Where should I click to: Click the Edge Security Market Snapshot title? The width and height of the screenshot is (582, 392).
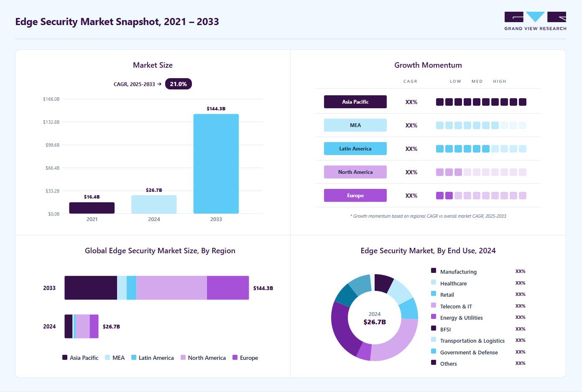pyautogui.click(x=117, y=22)
